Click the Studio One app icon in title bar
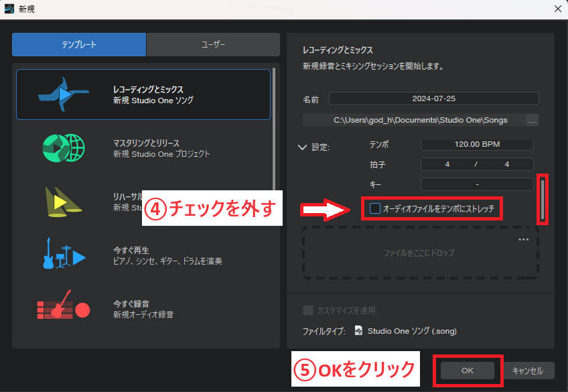This screenshot has height=392, width=568. [9, 9]
